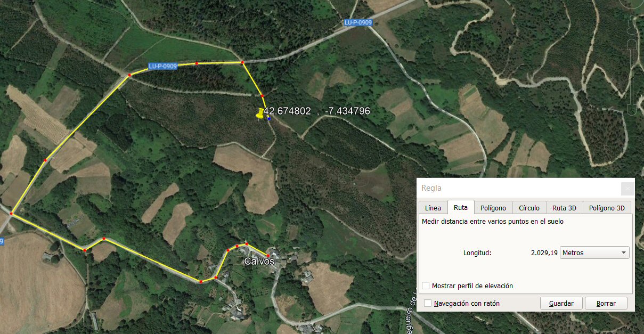
Task: Open the Metros units dropdown
Action: tap(594, 252)
